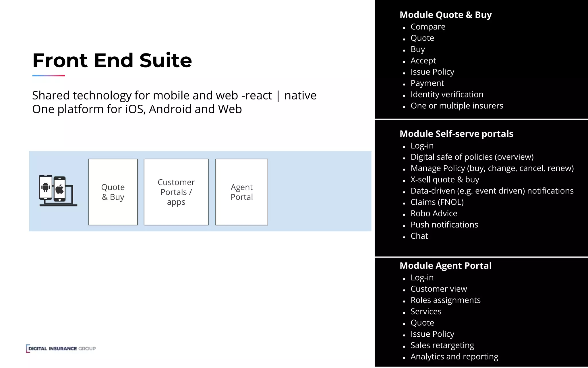Click the Android phone icon
Image resolution: width=588 pixels, height=368 pixels.
coord(45,187)
